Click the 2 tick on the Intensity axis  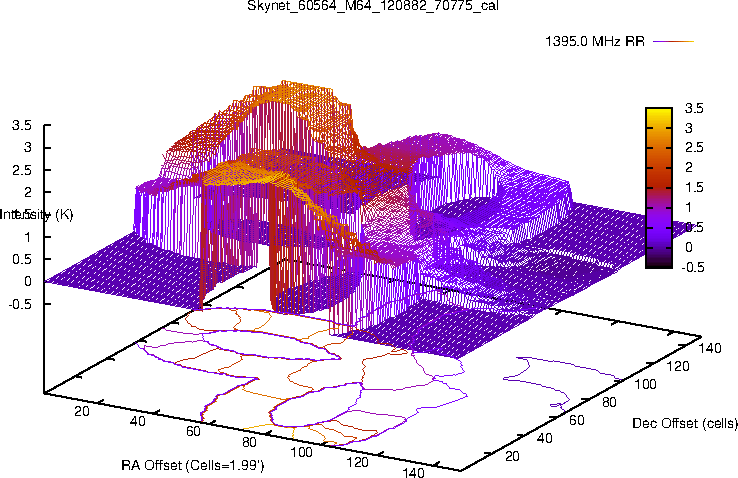point(28,192)
